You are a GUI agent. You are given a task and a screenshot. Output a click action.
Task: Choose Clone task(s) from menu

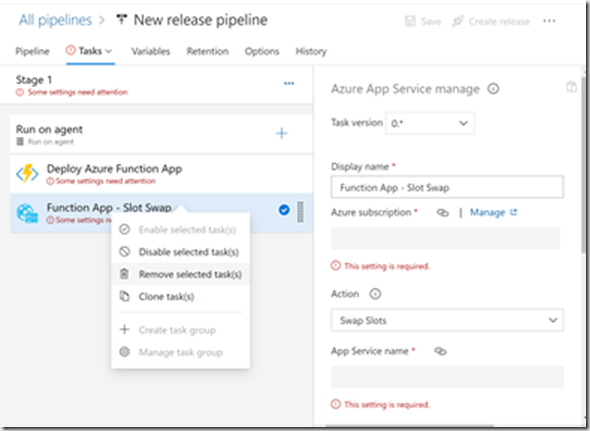[181, 297]
